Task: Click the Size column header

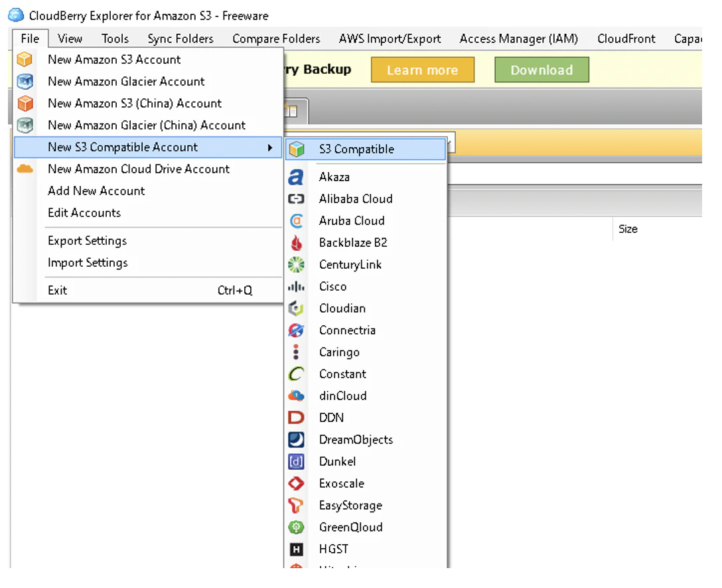Action: pos(628,229)
